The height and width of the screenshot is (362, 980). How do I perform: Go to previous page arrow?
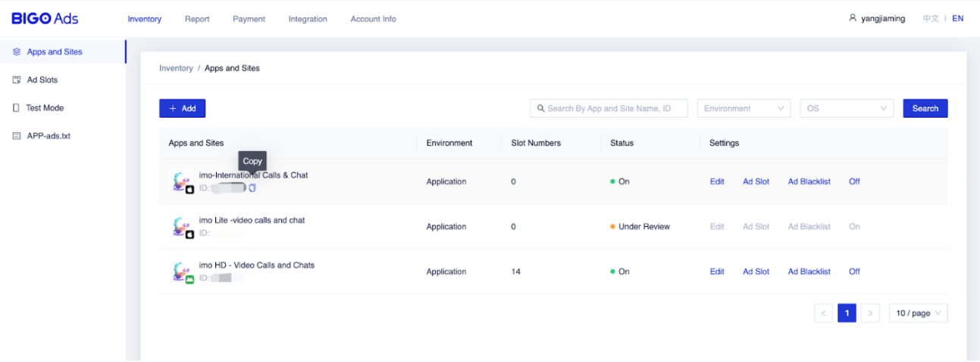[823, 313]
